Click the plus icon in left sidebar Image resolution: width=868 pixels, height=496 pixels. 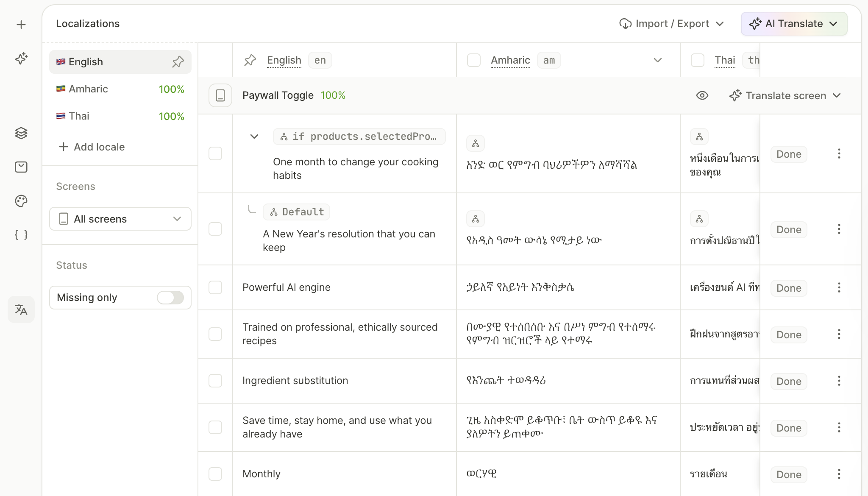21,25
